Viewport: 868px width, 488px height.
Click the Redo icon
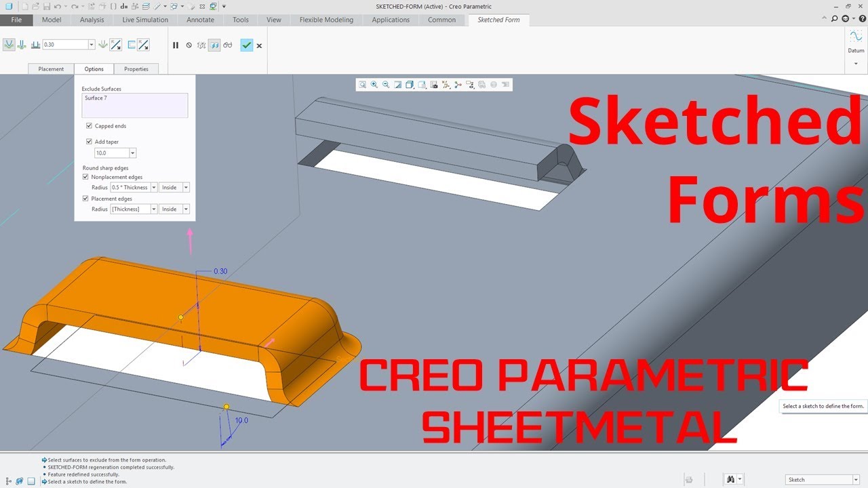75,6
